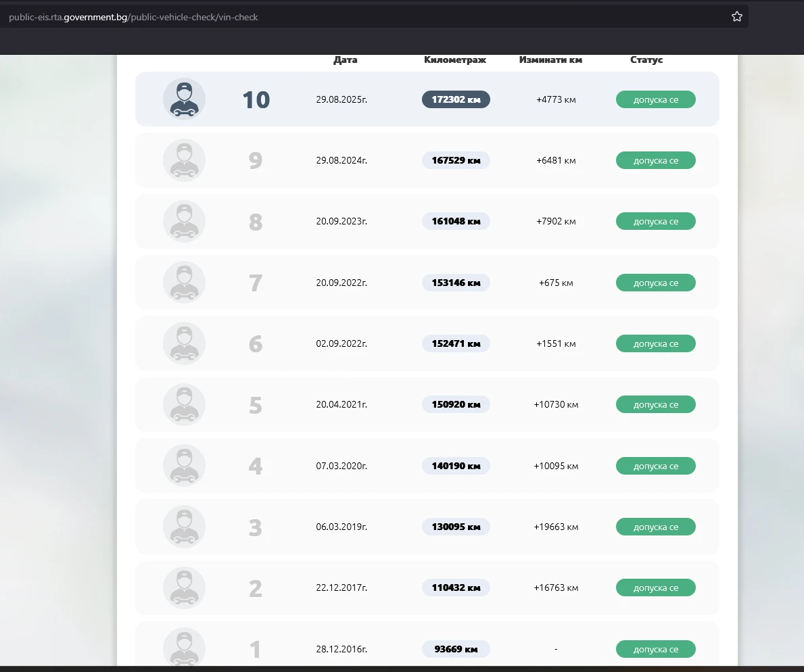Select the 150920 км mileage badge

pos(456,404)
